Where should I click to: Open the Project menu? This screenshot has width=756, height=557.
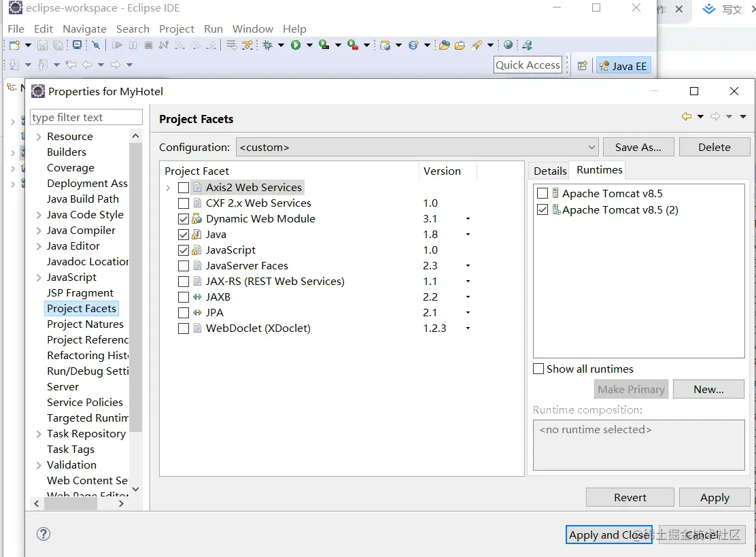tap(177, 29)
